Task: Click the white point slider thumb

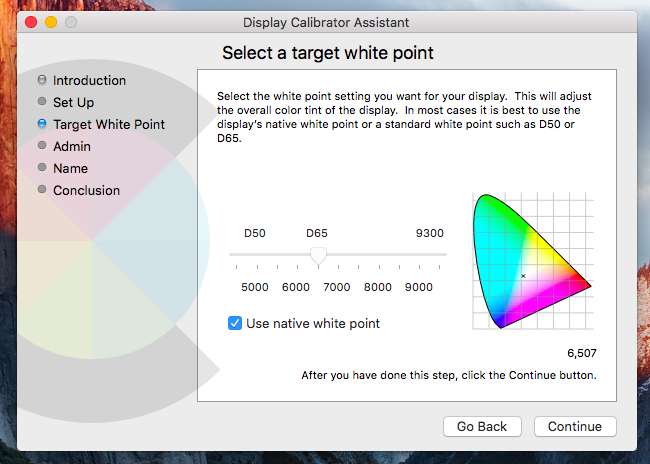Action: pyautogui.click(x=318, y=256)
